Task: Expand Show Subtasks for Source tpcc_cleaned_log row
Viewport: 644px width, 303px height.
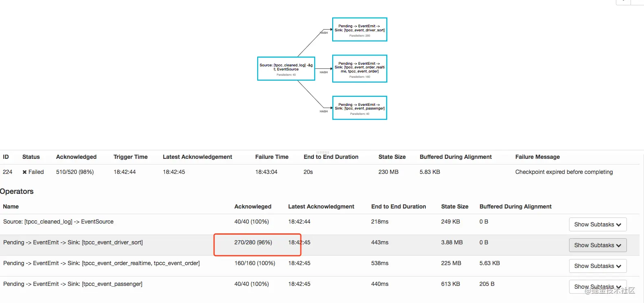Action: (x=598, y=224)
